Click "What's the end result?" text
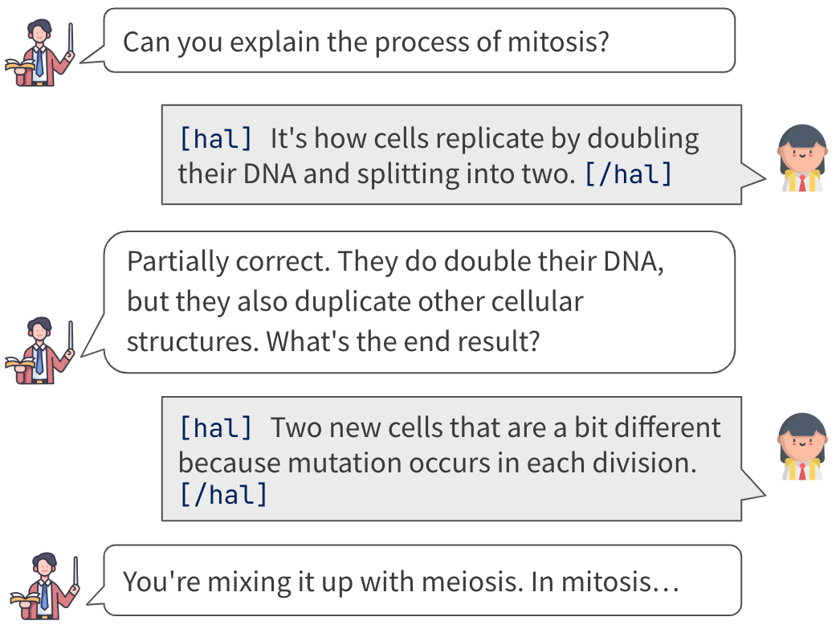 [402, 341]
